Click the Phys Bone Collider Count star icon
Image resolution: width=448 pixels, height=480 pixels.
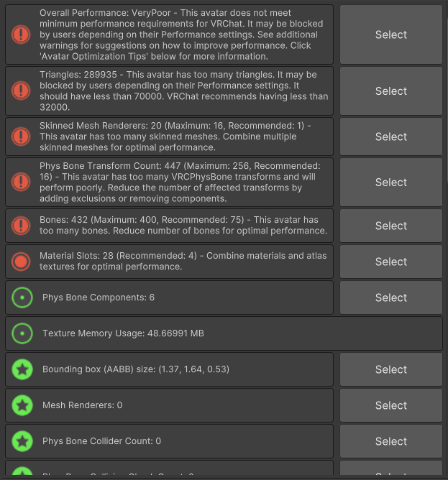pos(22,441)
